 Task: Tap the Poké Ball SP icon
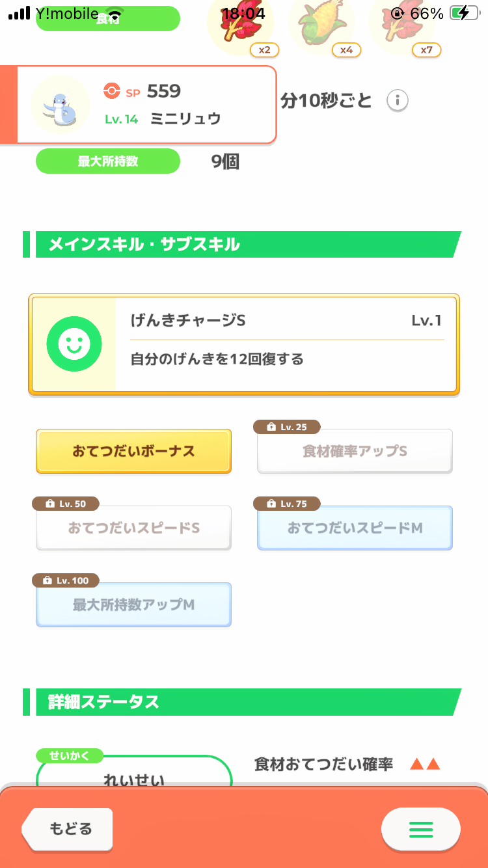112,91
